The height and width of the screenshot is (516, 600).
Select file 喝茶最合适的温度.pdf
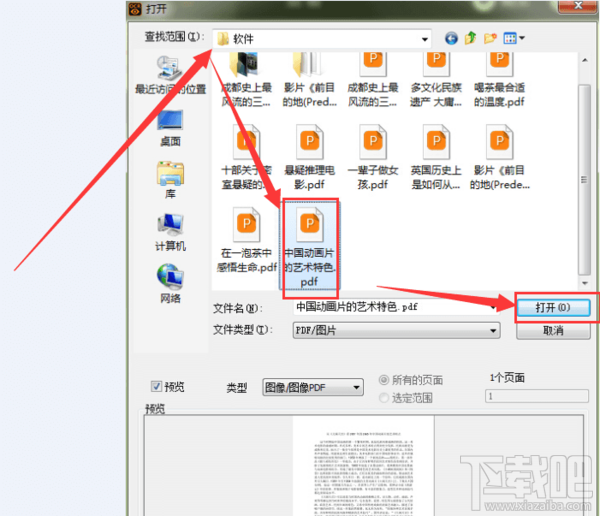(499, 80)
